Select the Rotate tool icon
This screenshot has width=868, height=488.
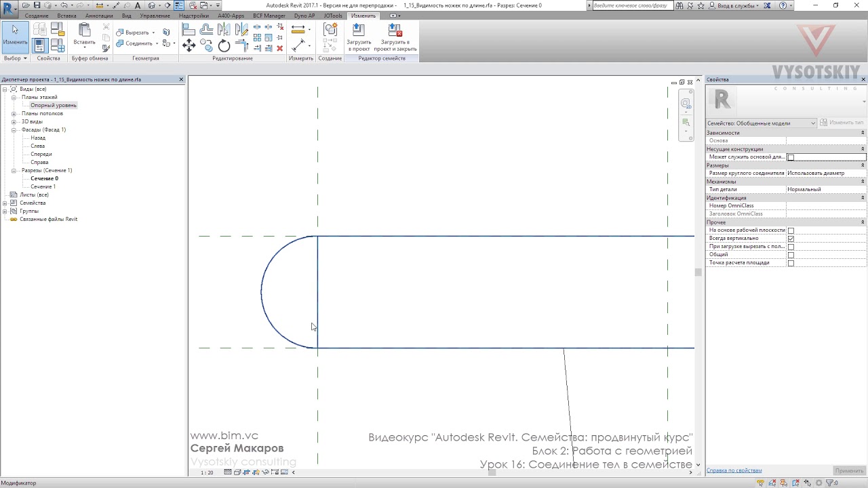(224, 46)
